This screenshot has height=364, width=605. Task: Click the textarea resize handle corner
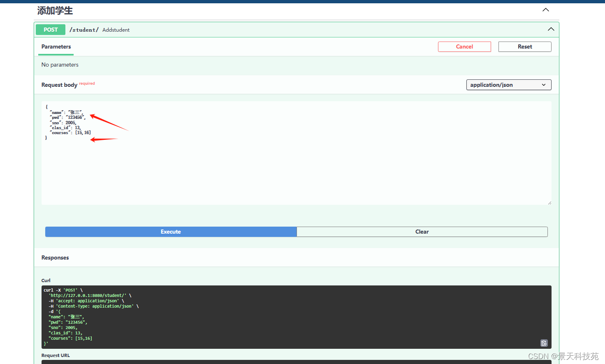click(549, 202)
